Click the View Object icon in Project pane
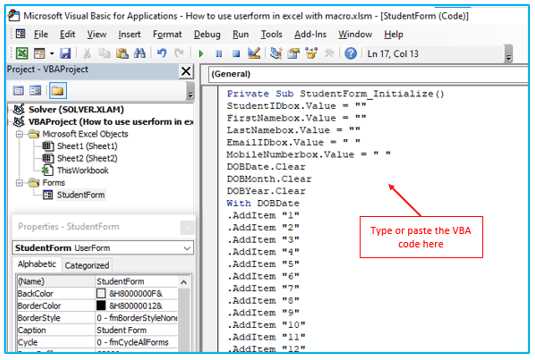The height and width of the screenshot is (360, 535). (x=35, y=91)
